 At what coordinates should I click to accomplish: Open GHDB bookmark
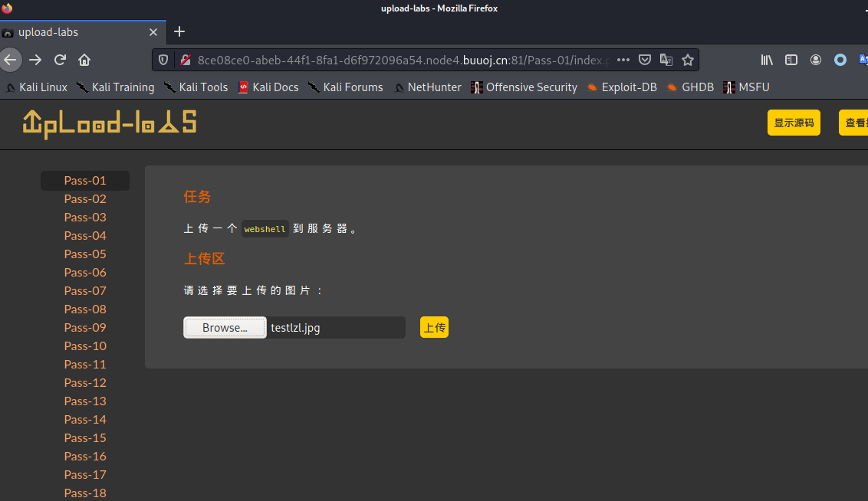pyautogui.click(x=690, y=87)
